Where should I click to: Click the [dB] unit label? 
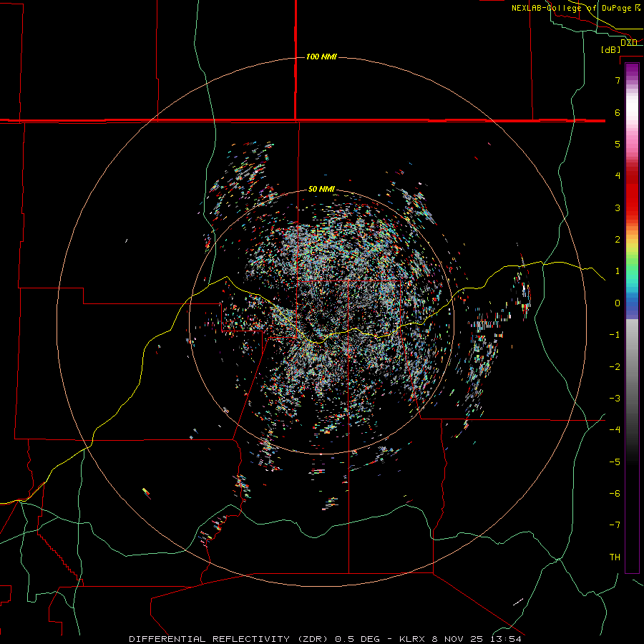click(611, 49)
